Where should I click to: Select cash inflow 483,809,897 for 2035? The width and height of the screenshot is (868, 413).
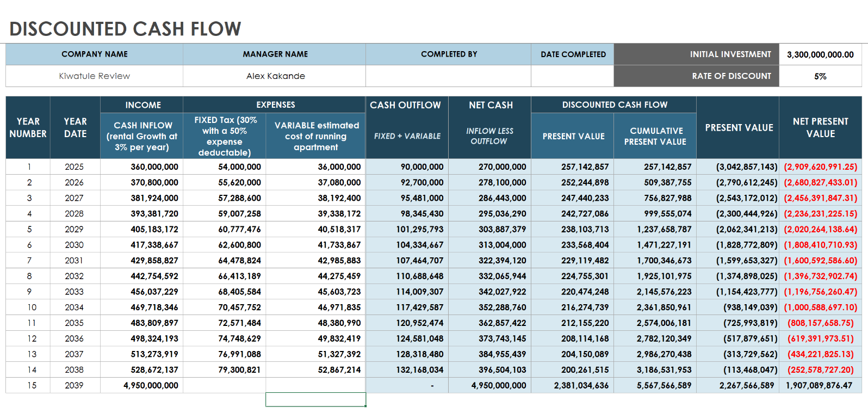(142, 323)
